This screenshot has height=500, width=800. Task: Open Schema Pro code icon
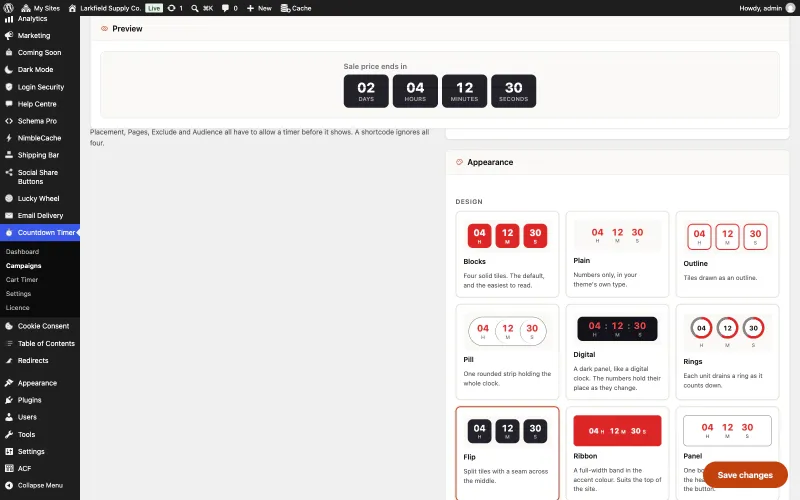(x=9, y=121)
